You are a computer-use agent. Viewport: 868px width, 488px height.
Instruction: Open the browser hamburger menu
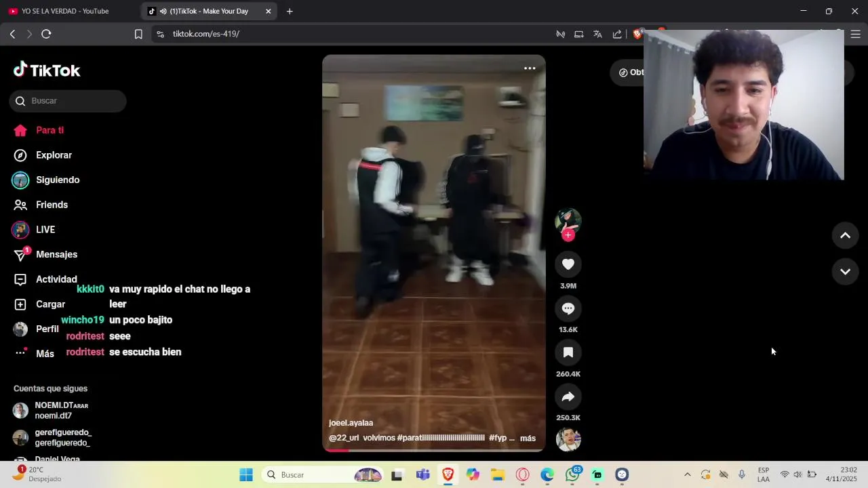(x=856, y=34)
